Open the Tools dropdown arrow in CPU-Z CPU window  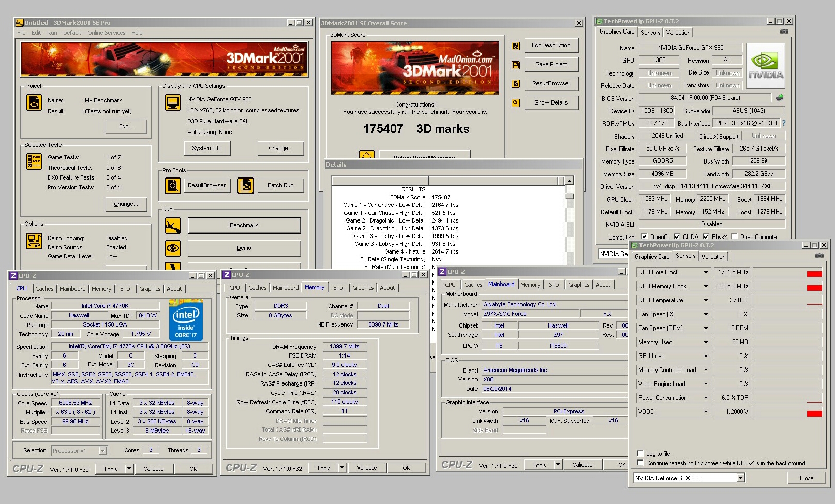pyautogui.click(x=129, y=469)
